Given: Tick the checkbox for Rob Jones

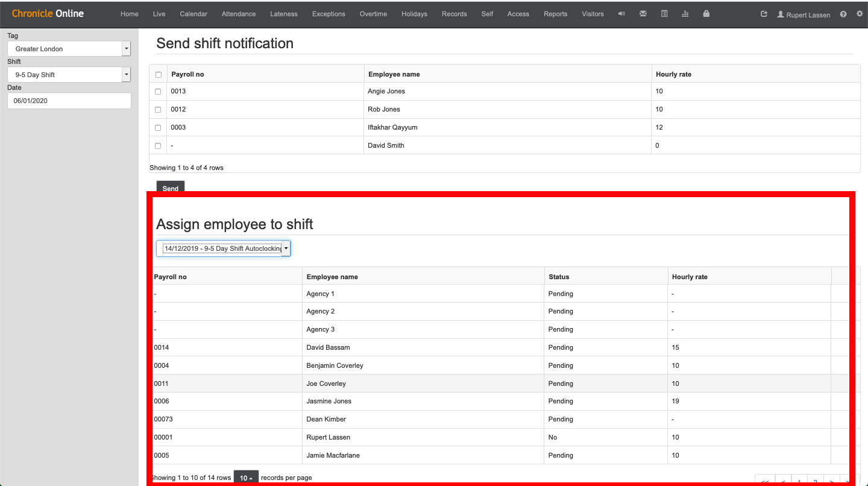Looking at the screenshot, I should 158,110.
